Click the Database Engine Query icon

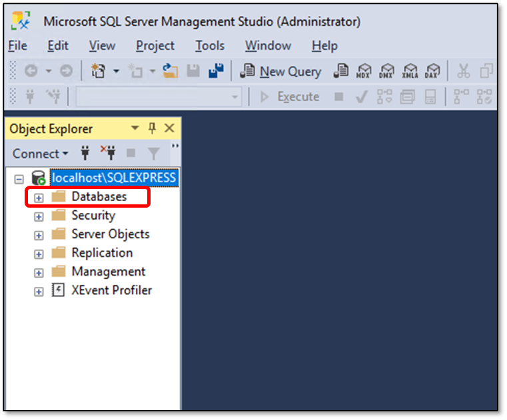point(341,71)
